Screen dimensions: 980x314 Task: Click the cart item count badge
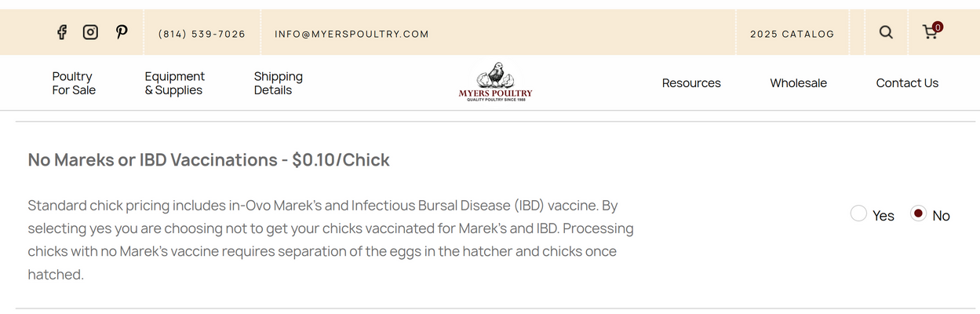point(938,27)
